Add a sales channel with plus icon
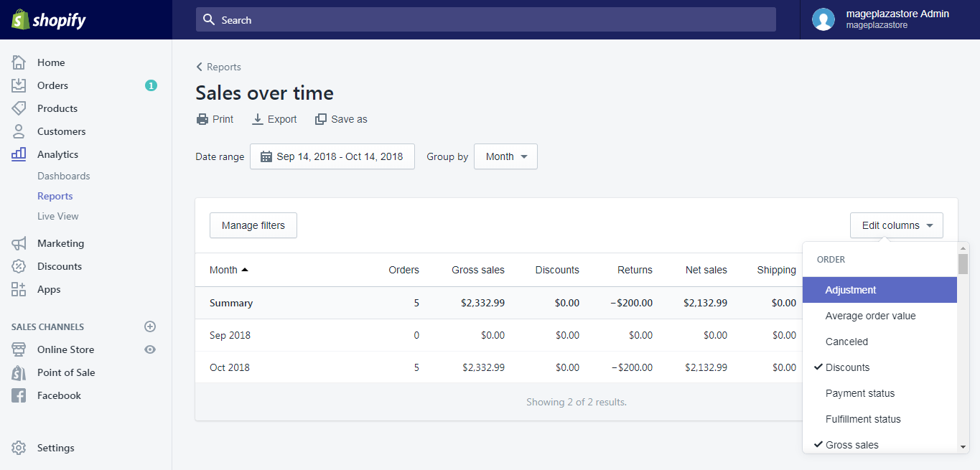 (x=150, y=326)
